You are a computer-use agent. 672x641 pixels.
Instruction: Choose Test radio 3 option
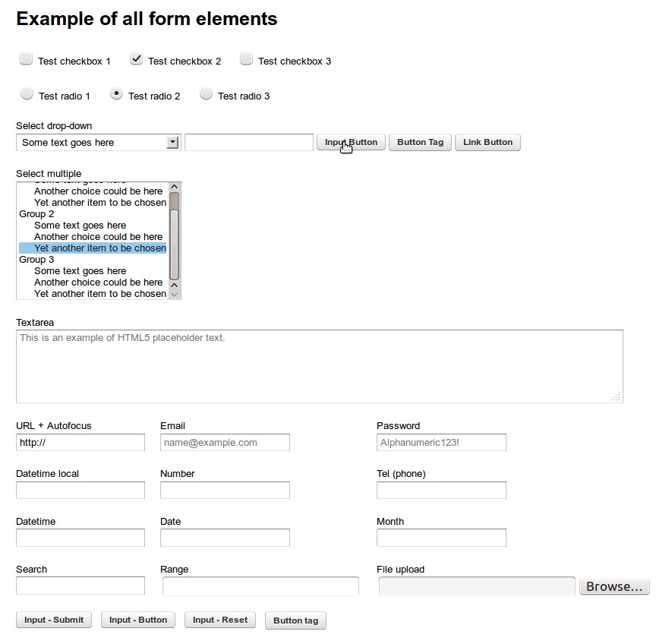[206, 93]
